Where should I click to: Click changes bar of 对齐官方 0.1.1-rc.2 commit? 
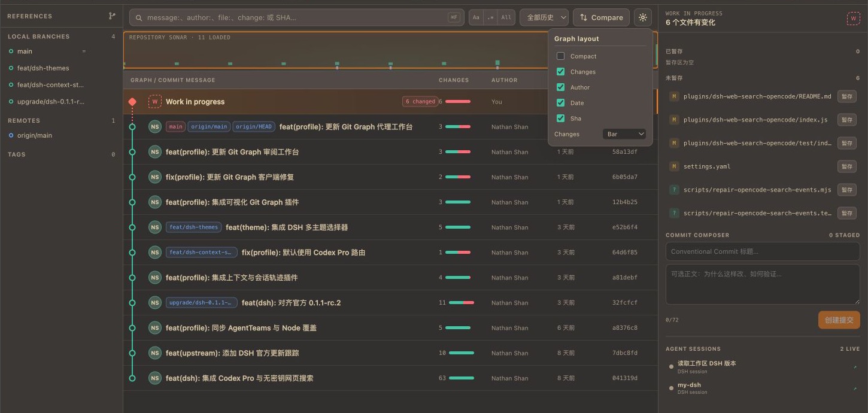coord(462,303)
